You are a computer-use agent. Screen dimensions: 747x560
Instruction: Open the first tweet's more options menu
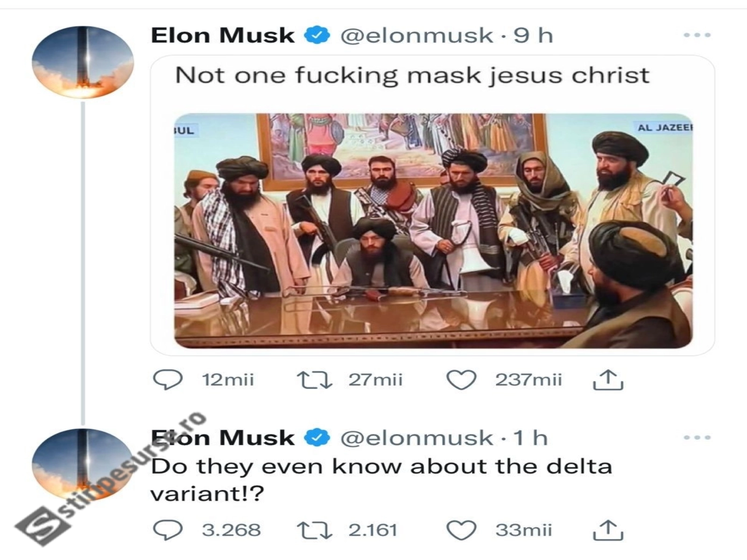697,35
